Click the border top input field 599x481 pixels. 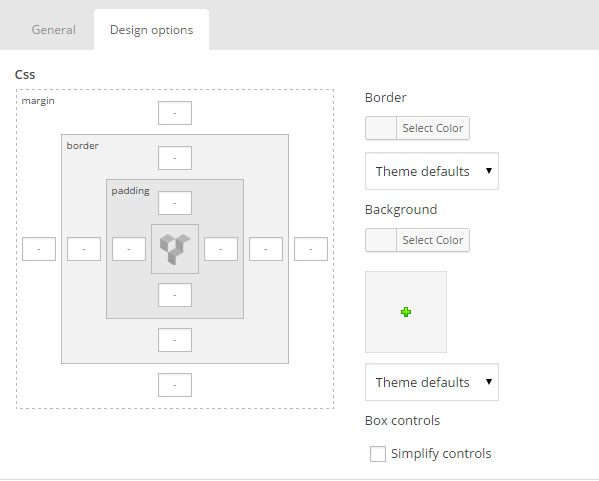[175, 158]
